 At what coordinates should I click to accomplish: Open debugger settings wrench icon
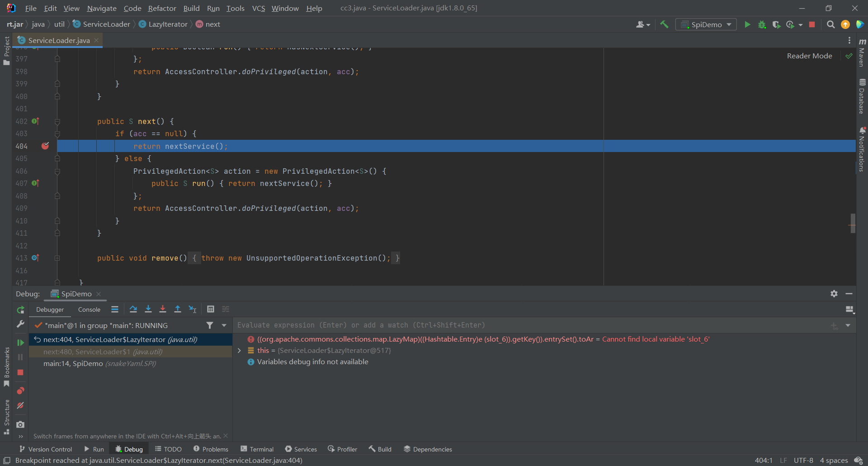pyautogui.click(x=20, y=324)
